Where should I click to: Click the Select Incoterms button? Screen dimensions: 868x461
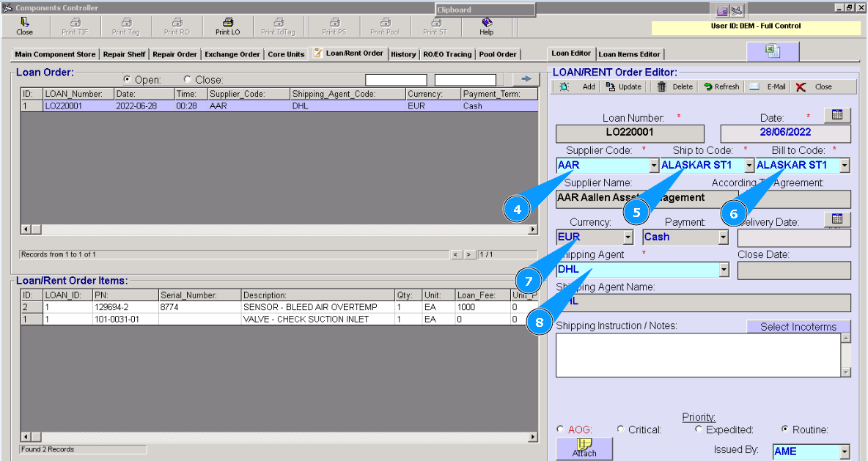(x=798, y=327)
